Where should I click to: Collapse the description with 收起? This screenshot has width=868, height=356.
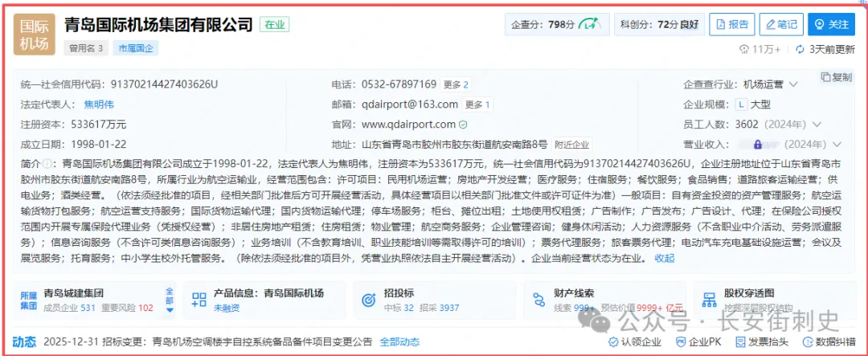coord(665,258)
